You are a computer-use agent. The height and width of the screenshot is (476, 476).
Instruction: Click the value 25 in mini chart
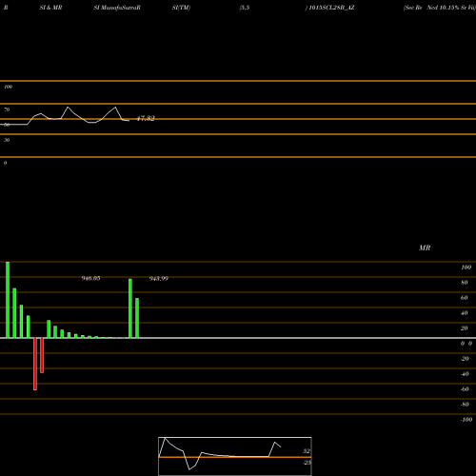click(307, 463)
